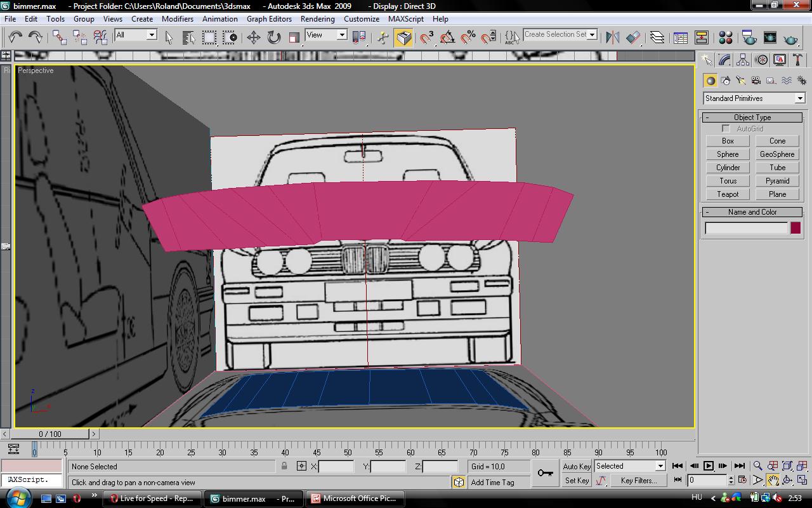Click the Teapot primitive button
The image size is (812, 508).
click(728, 194)
